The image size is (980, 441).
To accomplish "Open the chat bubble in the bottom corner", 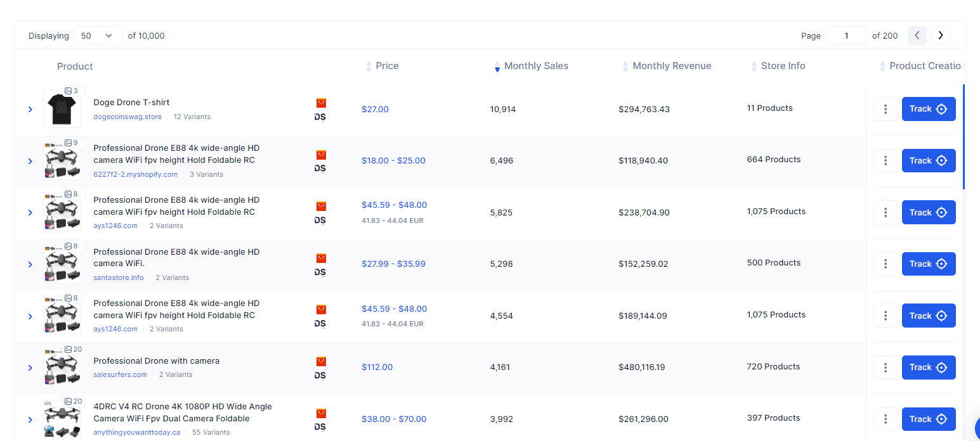I will pos(977,430).
